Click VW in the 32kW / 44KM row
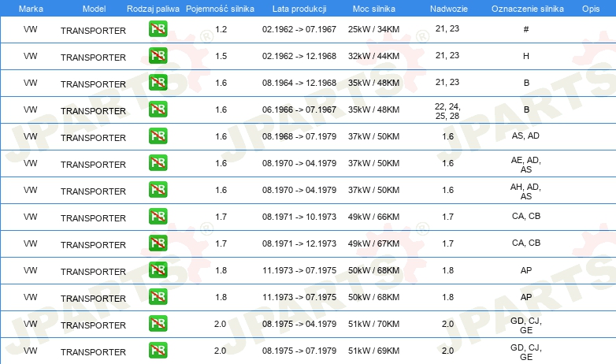Screen dimensions: 616x364 30,56
